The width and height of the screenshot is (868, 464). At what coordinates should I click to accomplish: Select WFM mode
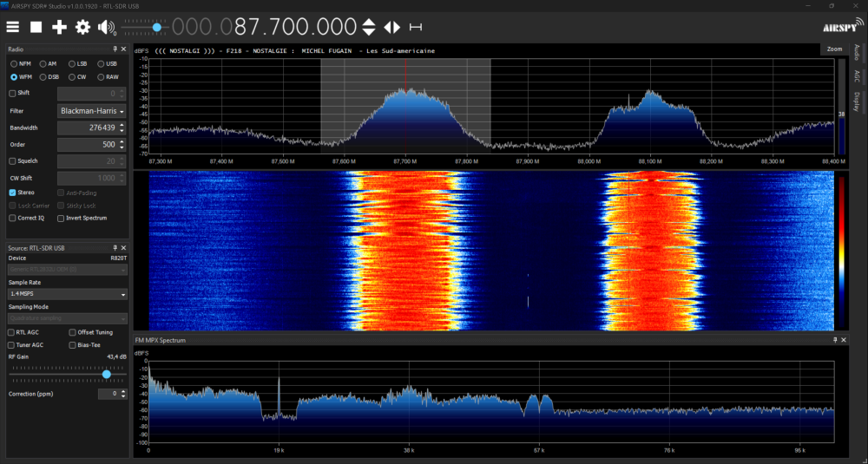[x=21, y=77]
